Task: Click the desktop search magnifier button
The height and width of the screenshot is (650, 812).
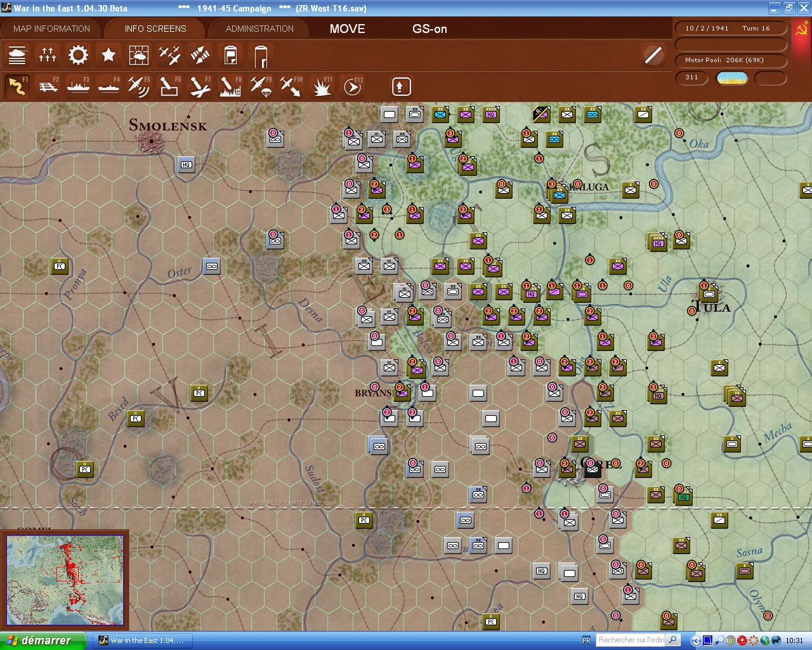Action: click(674, 640)
